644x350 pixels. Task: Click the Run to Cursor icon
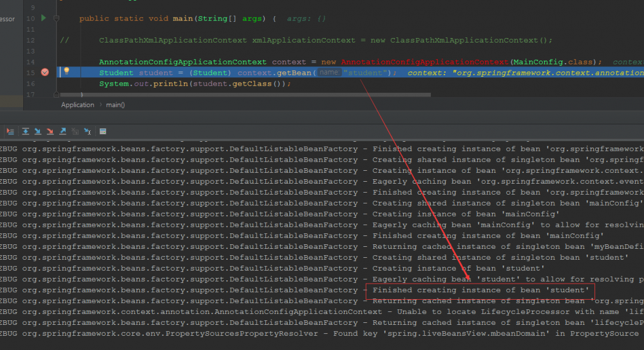(x=88, y=131)
